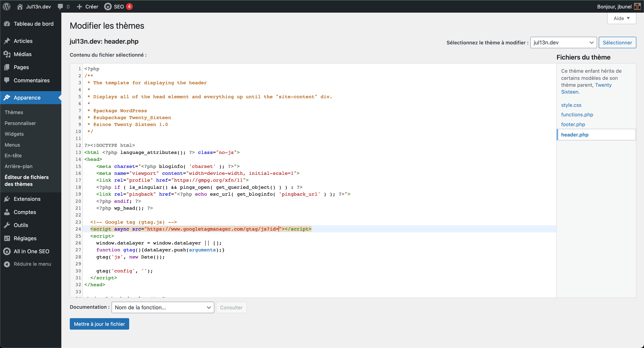Viewport: 644px width, 348px height.
Task: Expand the Aide help dropdown
Action: click(x=622, y=18)
